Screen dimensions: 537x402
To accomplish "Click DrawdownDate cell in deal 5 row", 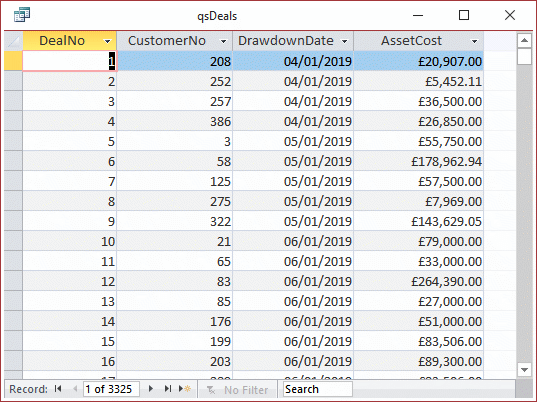I will 293,141.
